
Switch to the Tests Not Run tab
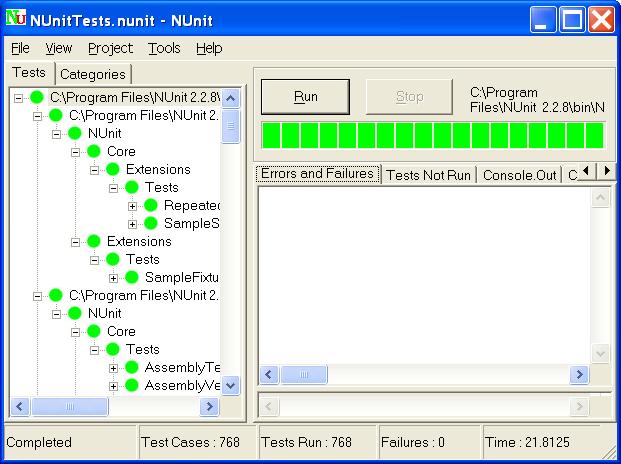coord(429,175)
